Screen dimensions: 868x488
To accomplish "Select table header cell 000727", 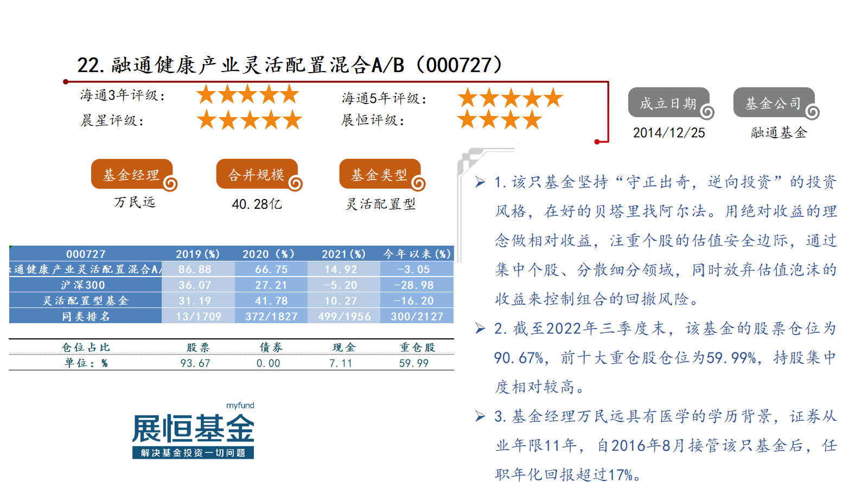I will click(86, 254).
